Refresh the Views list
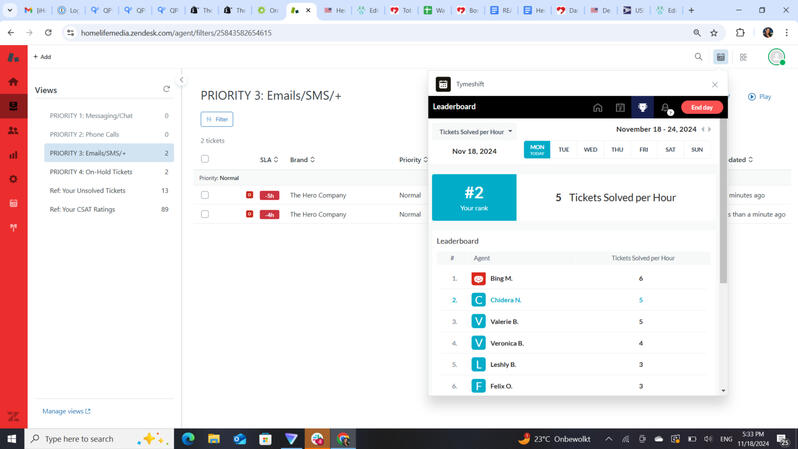This screenshot has height=449, width=798. click(x=166, y=89)
